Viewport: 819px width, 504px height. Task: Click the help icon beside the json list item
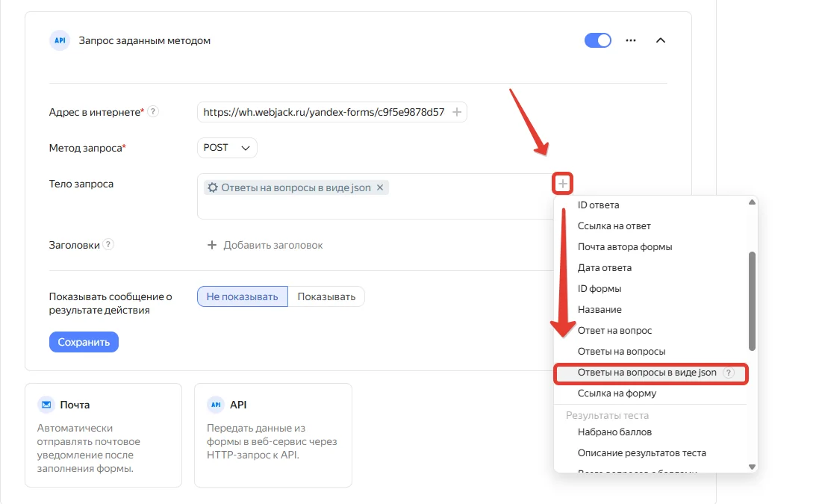[729, 373]
